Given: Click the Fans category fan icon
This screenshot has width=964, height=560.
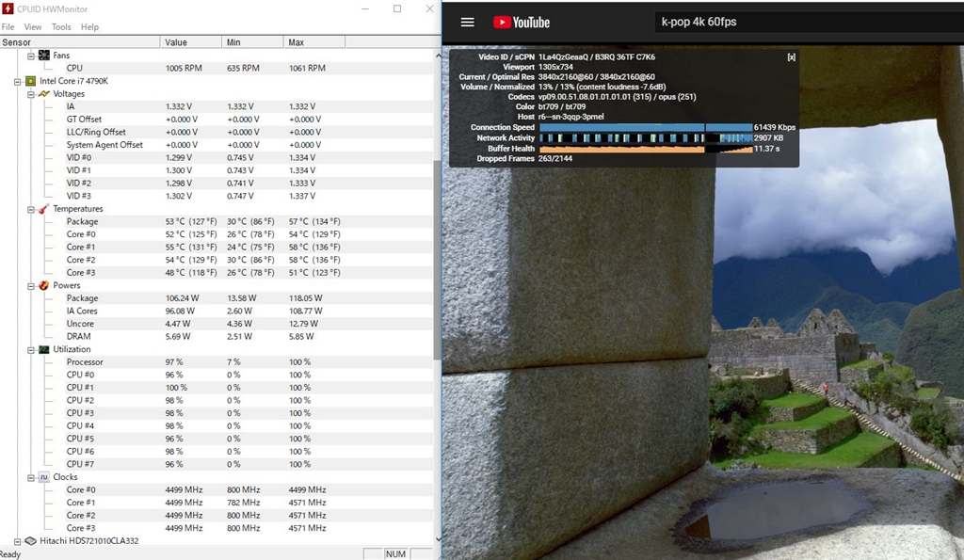Looking at the screenshot, I should (44, 56).
